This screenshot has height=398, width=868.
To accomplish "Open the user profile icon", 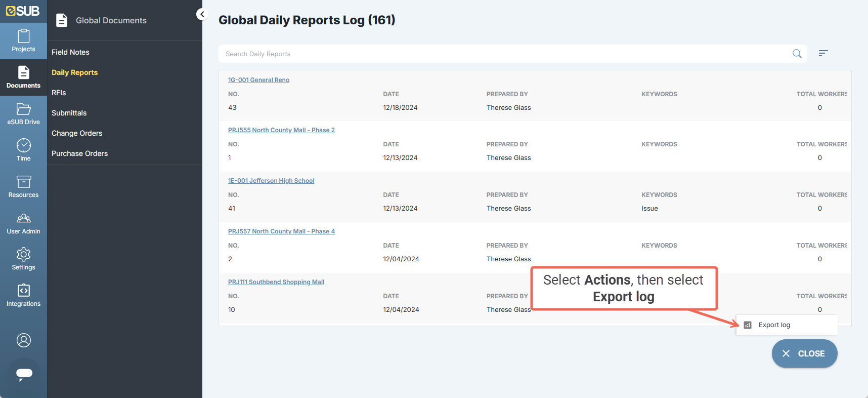I will (24, 340).
